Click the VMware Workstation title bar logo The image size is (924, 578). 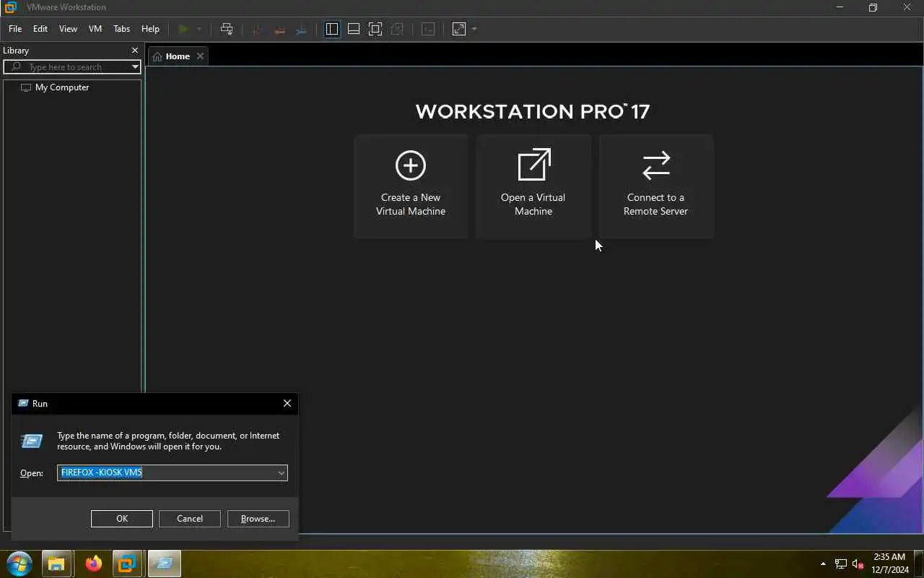(x=10, y=7)
